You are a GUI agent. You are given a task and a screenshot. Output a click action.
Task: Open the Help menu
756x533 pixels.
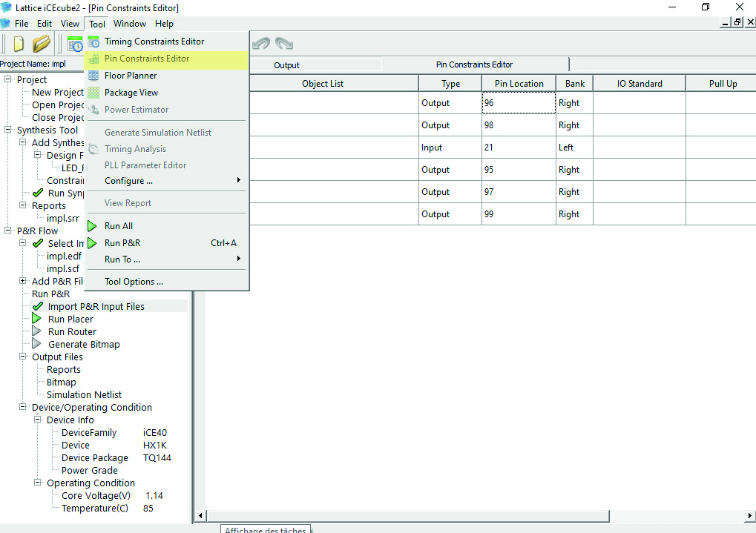[164, 24]
